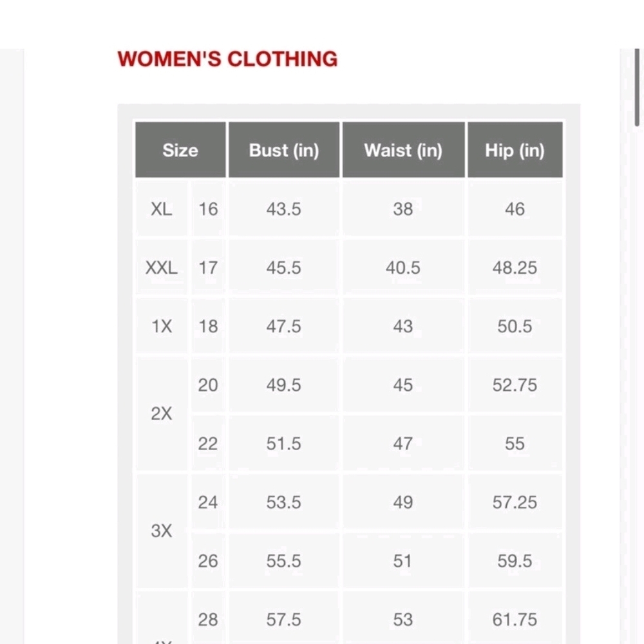Select the 3X size cell
Screen dimensions: 644x644
[x=162, y=531]
